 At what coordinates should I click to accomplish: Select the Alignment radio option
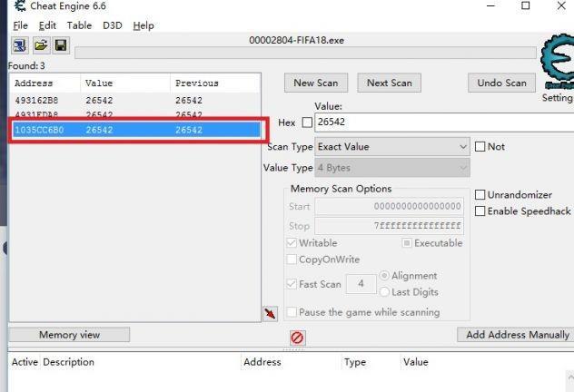coord(384,275)
